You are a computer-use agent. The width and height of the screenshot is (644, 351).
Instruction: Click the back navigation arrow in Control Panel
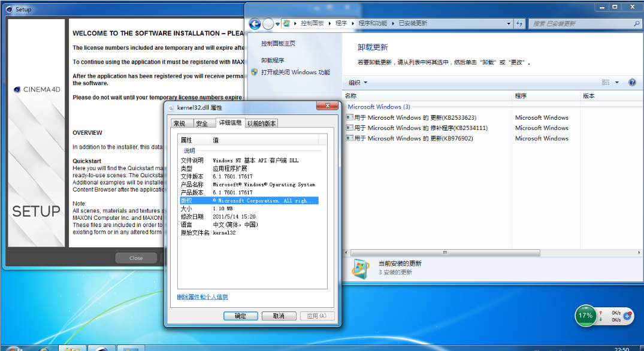(254, 22)
